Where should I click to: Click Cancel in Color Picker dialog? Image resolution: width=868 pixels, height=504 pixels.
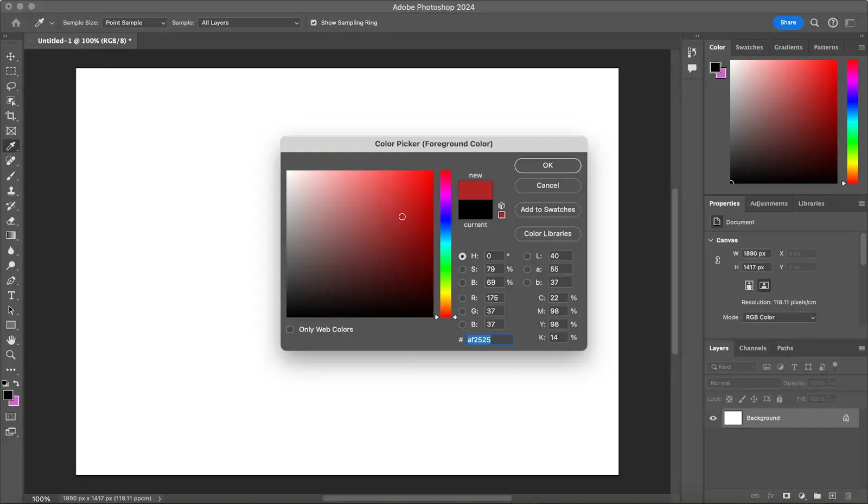click(x=548, y=186)
